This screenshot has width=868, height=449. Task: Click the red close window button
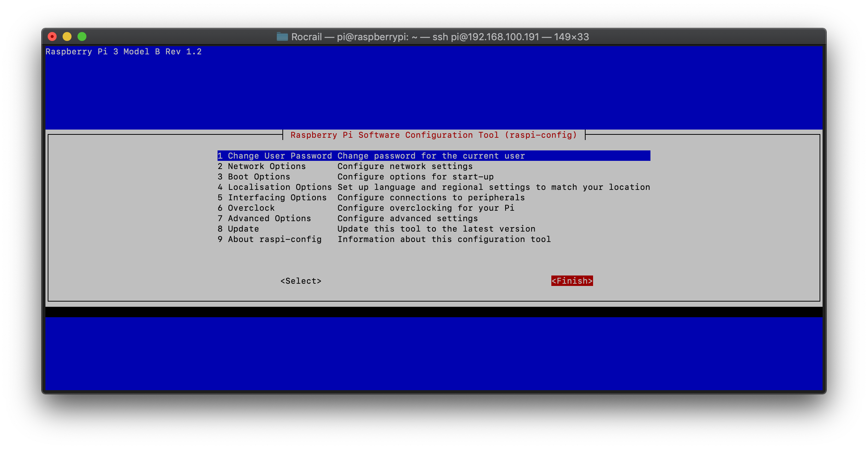pos(52,36)
